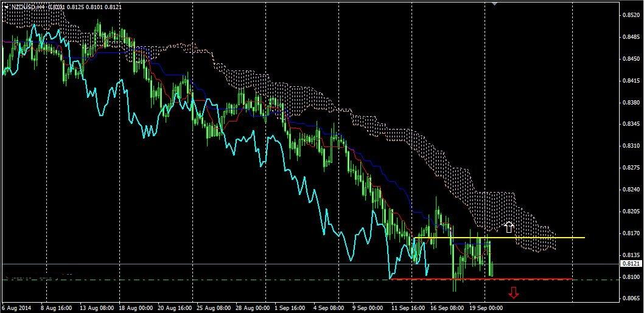Viewport: 644px width, 313px height.
Task: Click the 6 Aug 2014 time label
Action: (16, 308)
